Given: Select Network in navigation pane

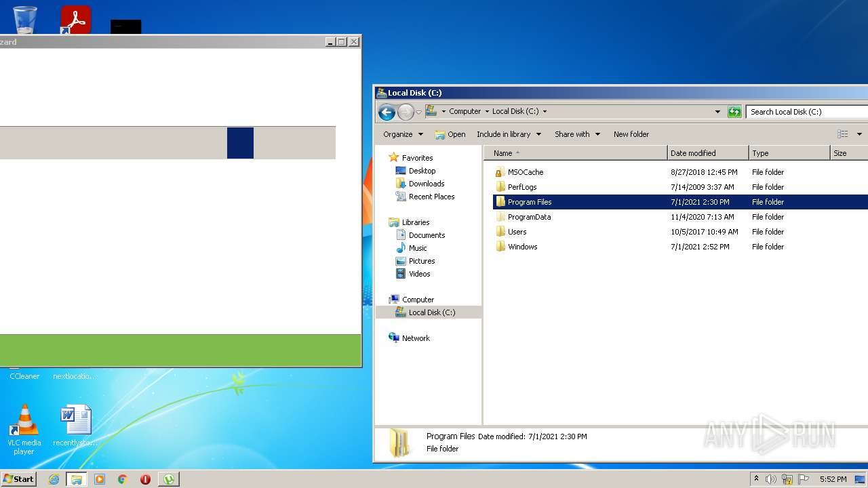Looking at the screenshot, I should pyautogui.click(x=416, y=338).
